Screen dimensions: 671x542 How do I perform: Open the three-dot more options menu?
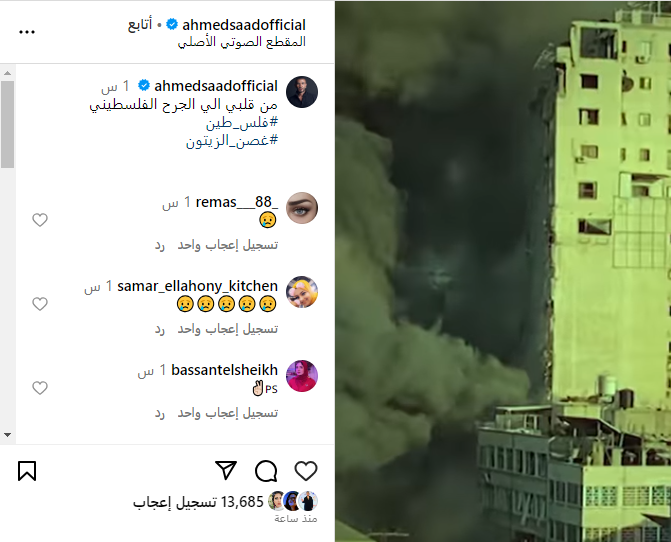[x=27, y=32]
